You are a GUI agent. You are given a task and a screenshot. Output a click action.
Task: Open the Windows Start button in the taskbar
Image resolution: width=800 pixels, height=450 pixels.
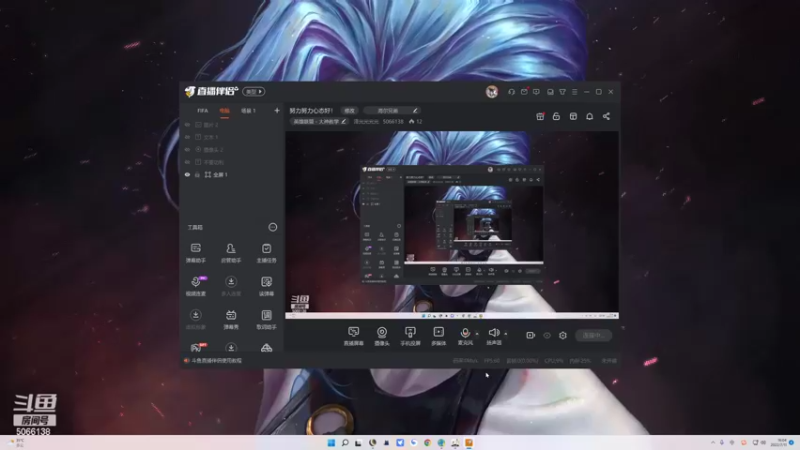[331, 443]
